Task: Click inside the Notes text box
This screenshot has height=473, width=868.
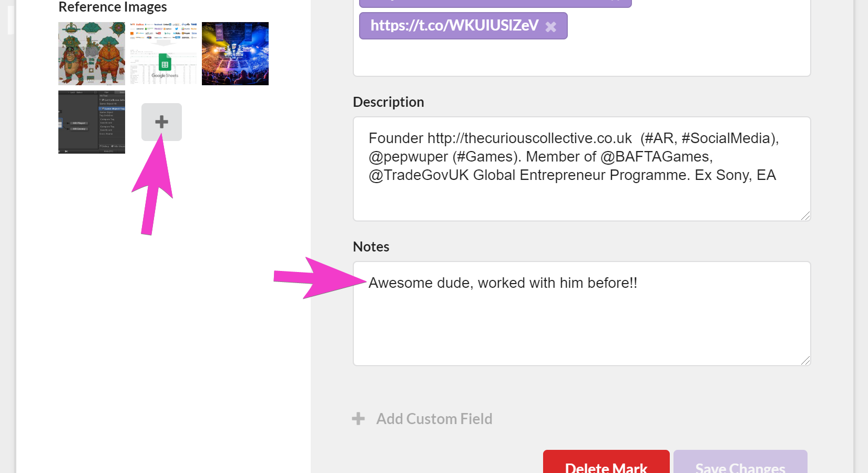Action: pyautogui.click(x=581, y=326)
